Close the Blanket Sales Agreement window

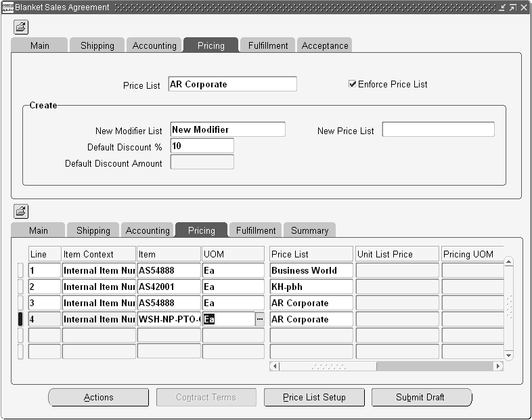523,7
